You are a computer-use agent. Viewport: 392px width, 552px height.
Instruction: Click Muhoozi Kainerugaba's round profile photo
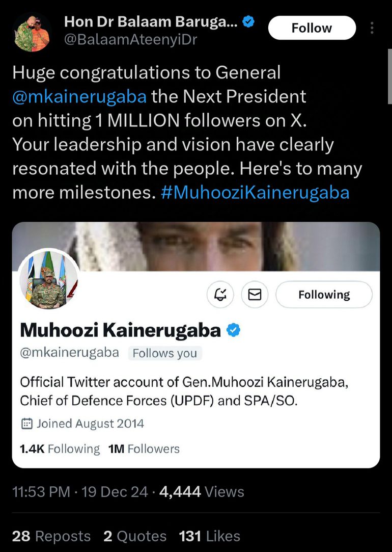pyautogui.click(x=49, y=279)
